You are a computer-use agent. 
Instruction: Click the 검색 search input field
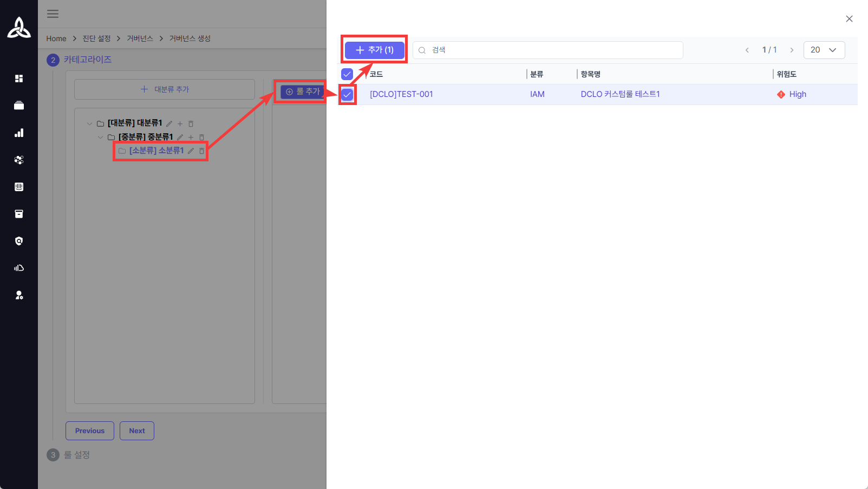click(x=547, y=50)
